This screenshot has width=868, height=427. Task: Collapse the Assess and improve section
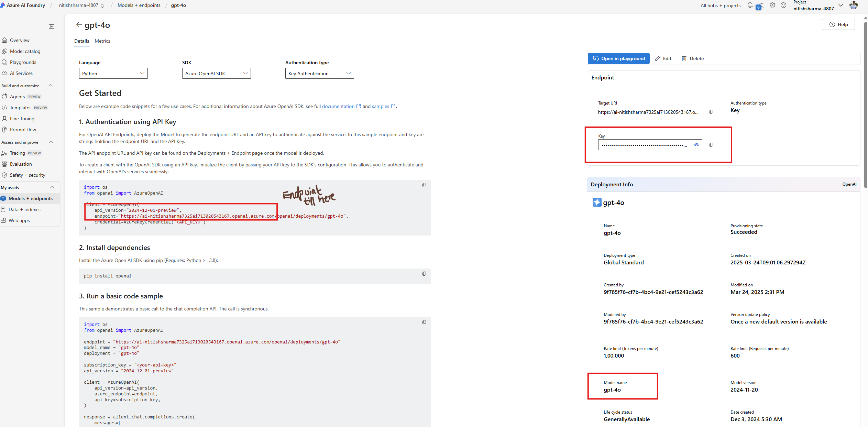click(x=51, y=142)
